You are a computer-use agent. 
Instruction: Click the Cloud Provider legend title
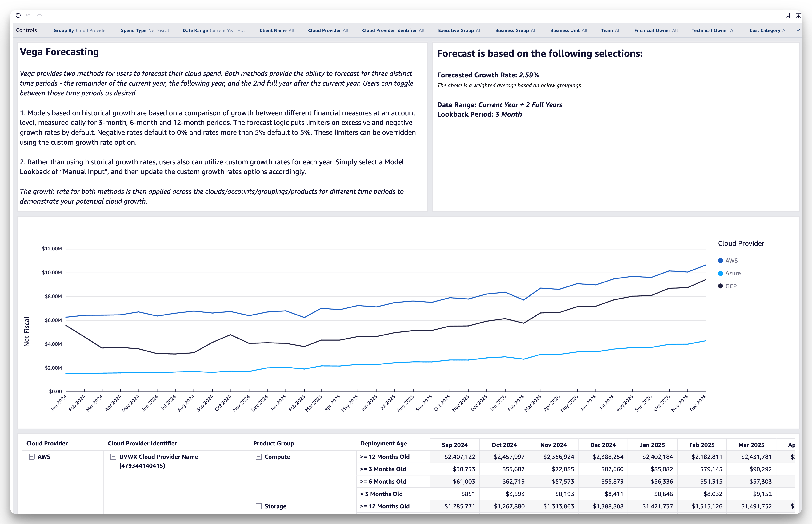(x=741, y=243)
